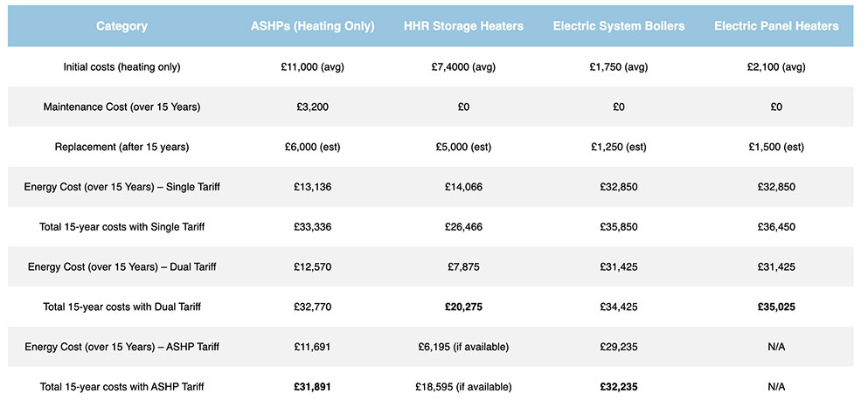The image size is (868, 414).
Task: Click the Electric System Boilers header
Action: 618,26
